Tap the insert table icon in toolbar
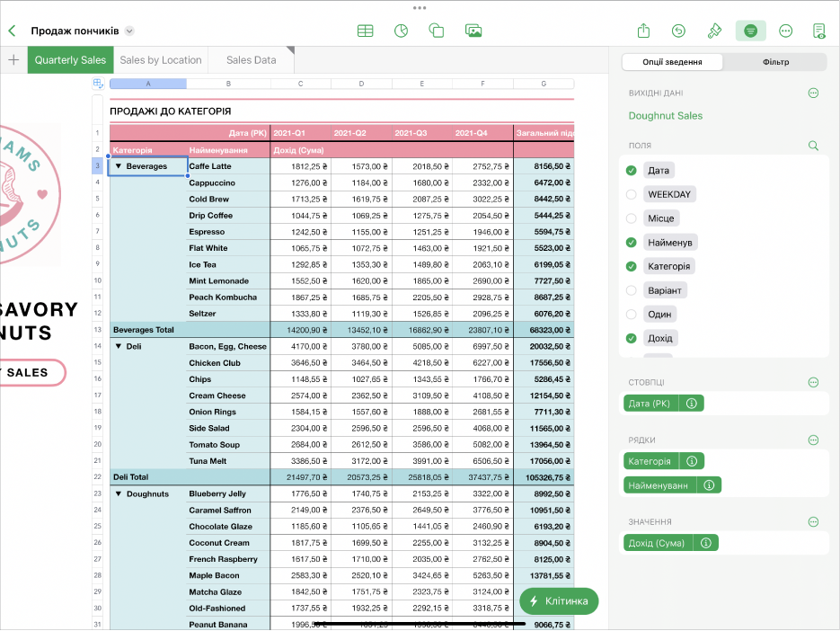The image size is (840, 631). (x=365, y=31)
